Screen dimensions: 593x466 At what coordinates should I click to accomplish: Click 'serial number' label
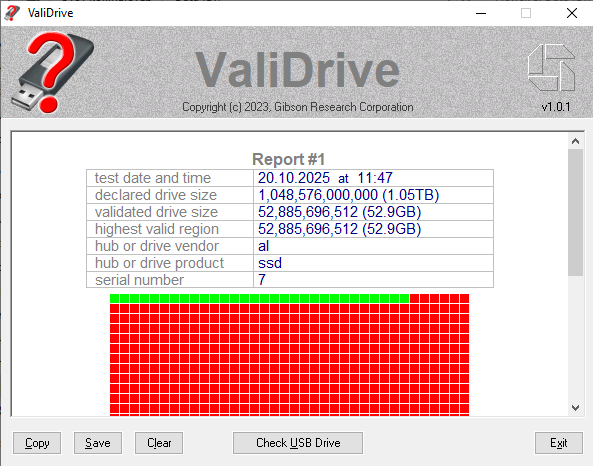pos(139,280)
